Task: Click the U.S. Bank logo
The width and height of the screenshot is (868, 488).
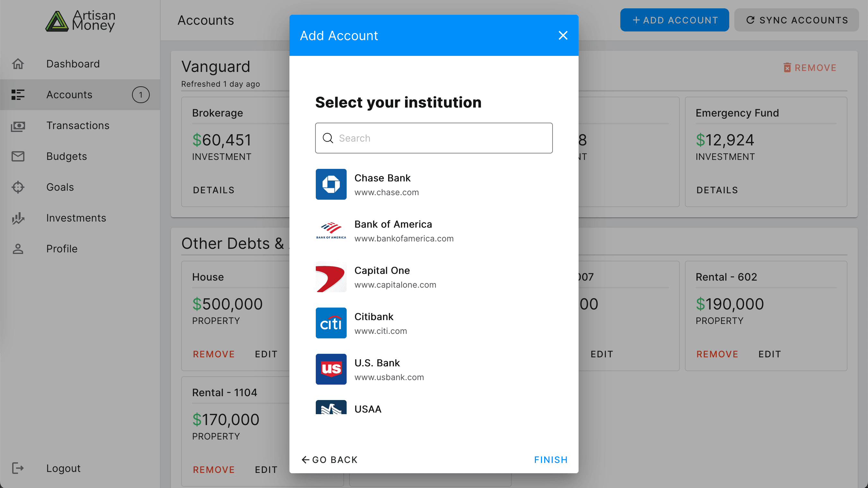Action: tap(331, 369)
